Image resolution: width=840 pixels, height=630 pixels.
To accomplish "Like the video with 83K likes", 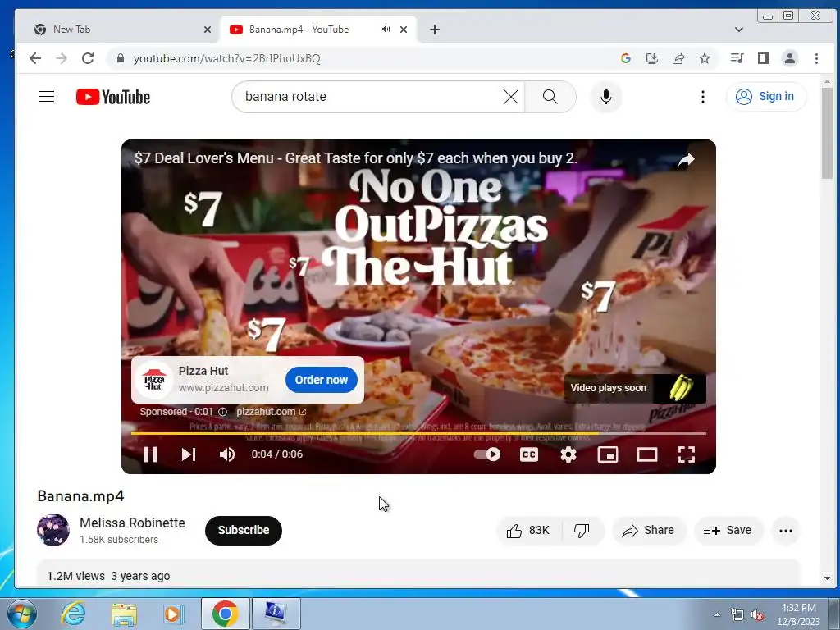I will click(529, 531).
